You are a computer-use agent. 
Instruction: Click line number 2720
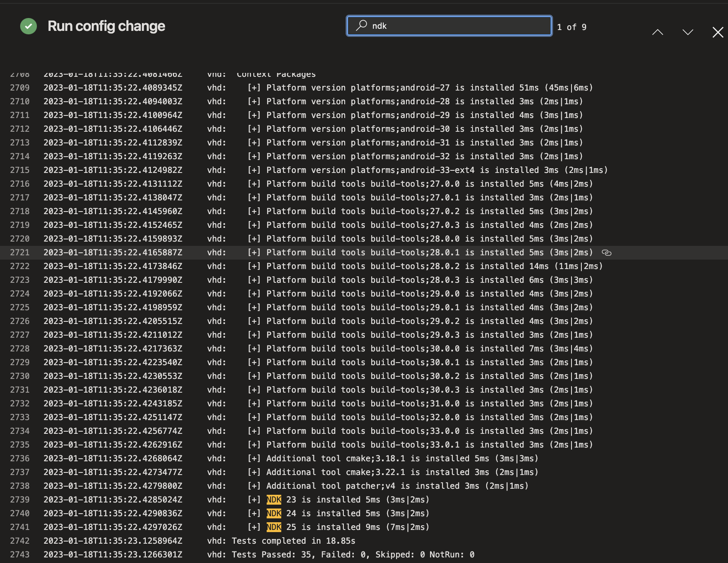tap(20, 239)
